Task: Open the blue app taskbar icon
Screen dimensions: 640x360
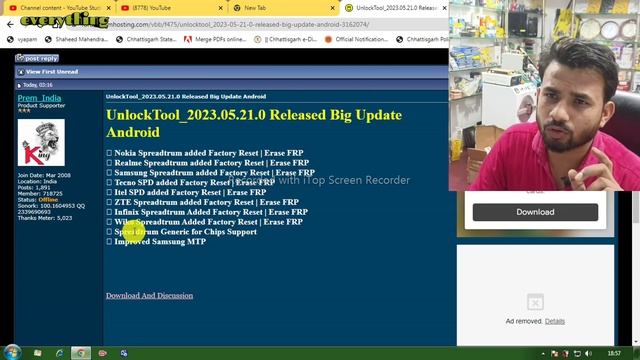Action: coord(124,353)
